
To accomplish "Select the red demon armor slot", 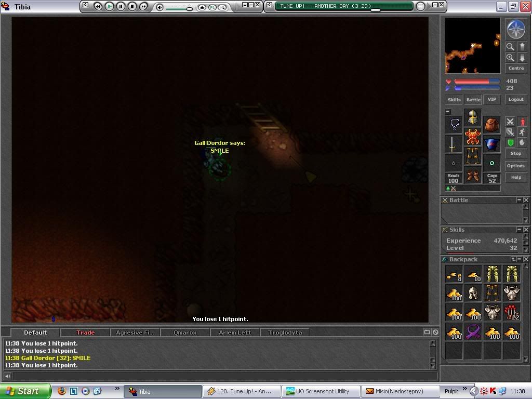I will 473,137.
